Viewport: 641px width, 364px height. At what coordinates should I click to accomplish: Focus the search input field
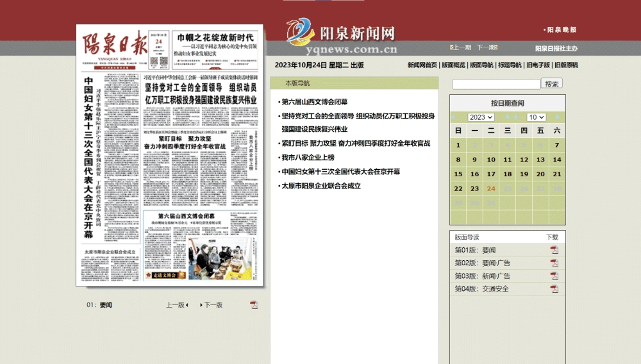click(x=496, y=84)
